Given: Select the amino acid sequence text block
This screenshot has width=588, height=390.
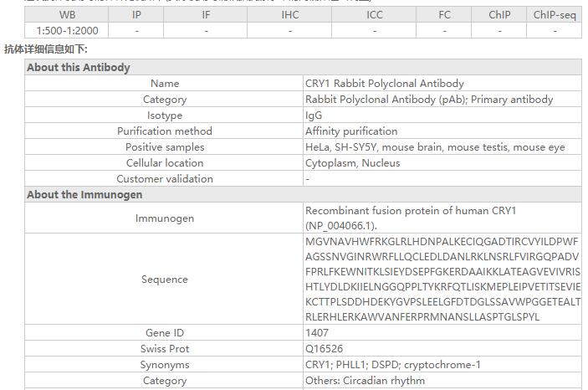Looking at the screenshot, I should (x=442, y=280).
